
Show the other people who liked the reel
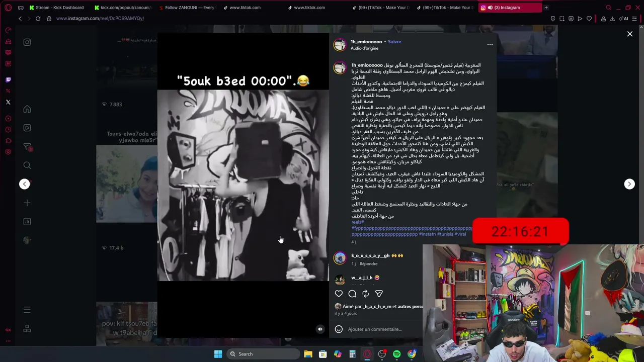click(410, 307)
